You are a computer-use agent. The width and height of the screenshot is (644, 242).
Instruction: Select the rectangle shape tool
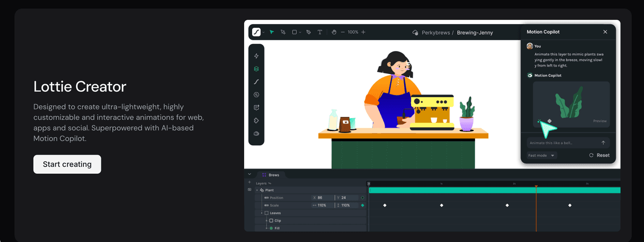point(294,32)
